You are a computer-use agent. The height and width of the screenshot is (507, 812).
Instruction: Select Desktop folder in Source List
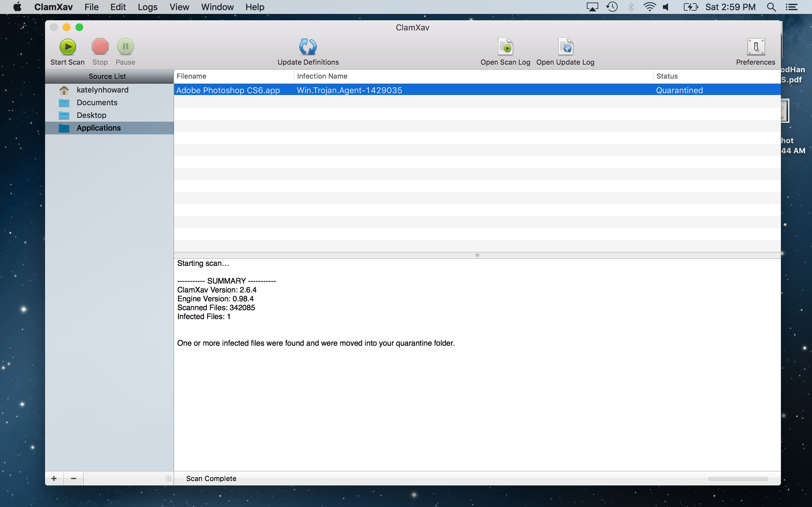click(91, 115)
